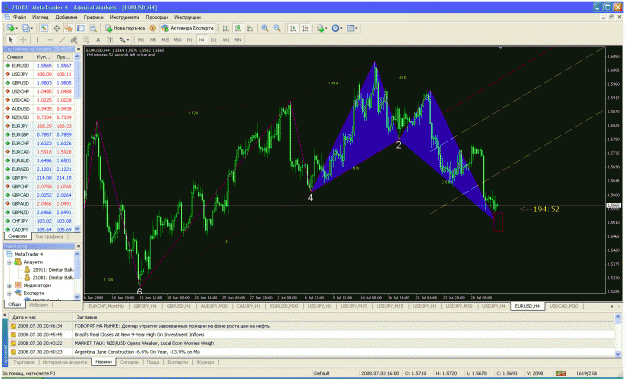Close the Market Watch panel
The image size is (625, 379).
(x=79, y=49)
